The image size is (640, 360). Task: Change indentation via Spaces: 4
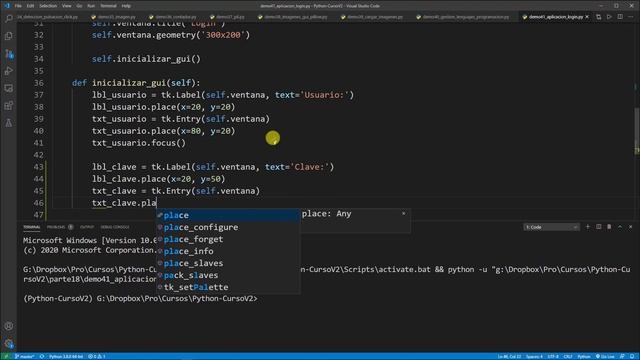(534, 357)
